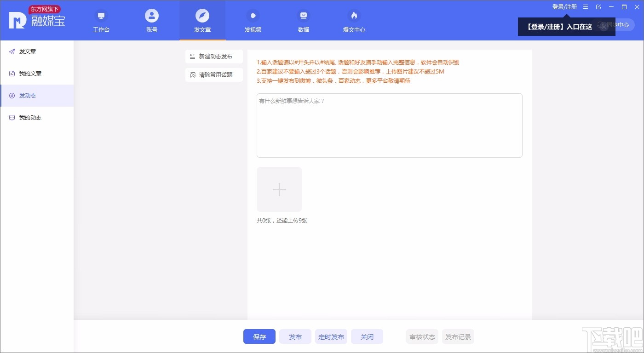Click the 保存 (Save) button
The width and height of the screenshot is (644, 353).
[x=259, y=336]
